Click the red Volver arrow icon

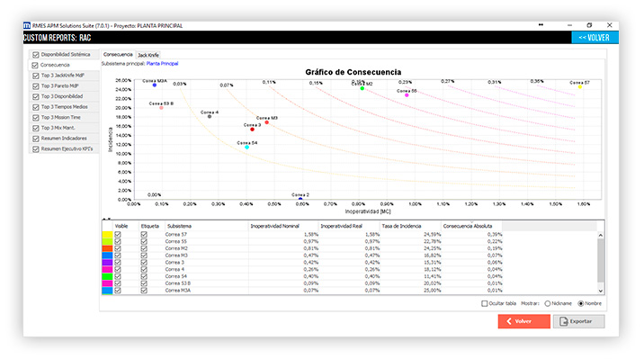click(x=509, y=321)
